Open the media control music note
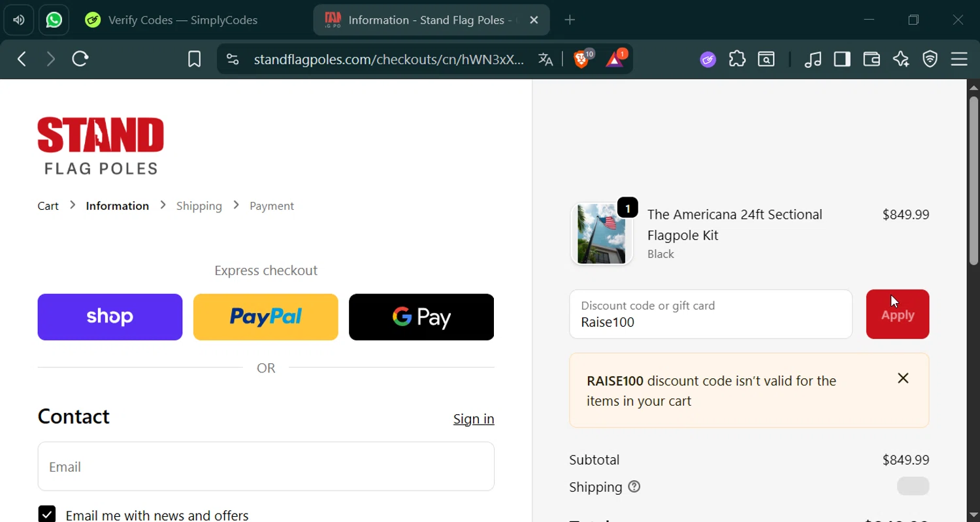This screenshot has width=980, height=522. click(x=813, y=59)
